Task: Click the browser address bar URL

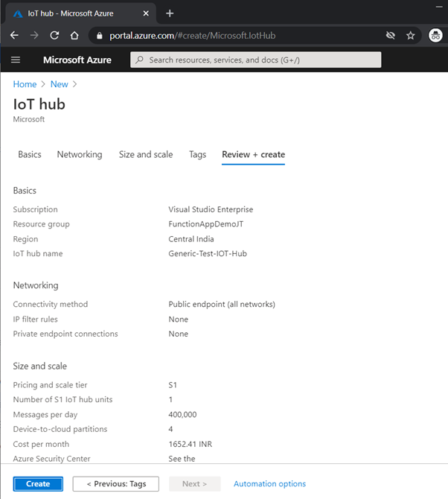Action: tap(192, 36)
